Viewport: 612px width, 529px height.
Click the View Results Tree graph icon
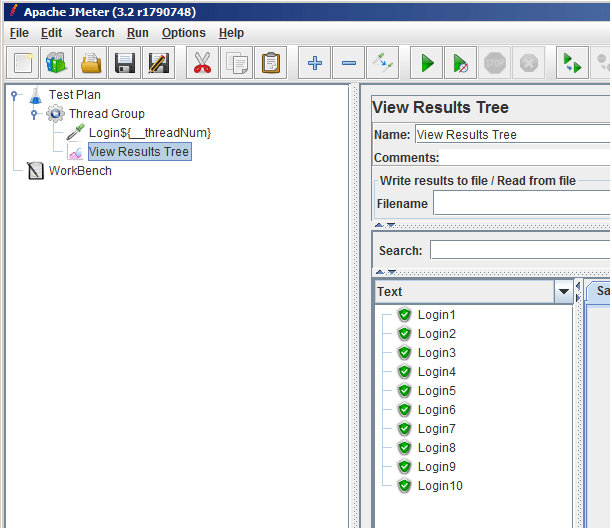coord(75,152)
